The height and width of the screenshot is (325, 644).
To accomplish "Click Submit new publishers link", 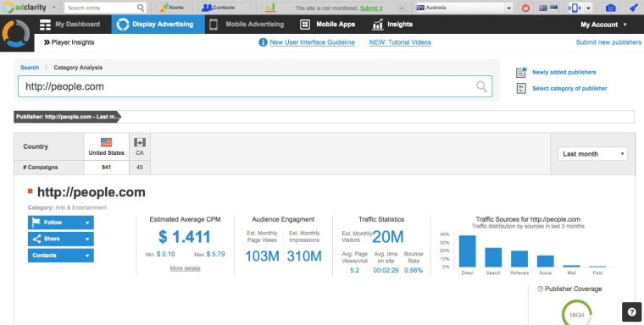I will 608,42.
